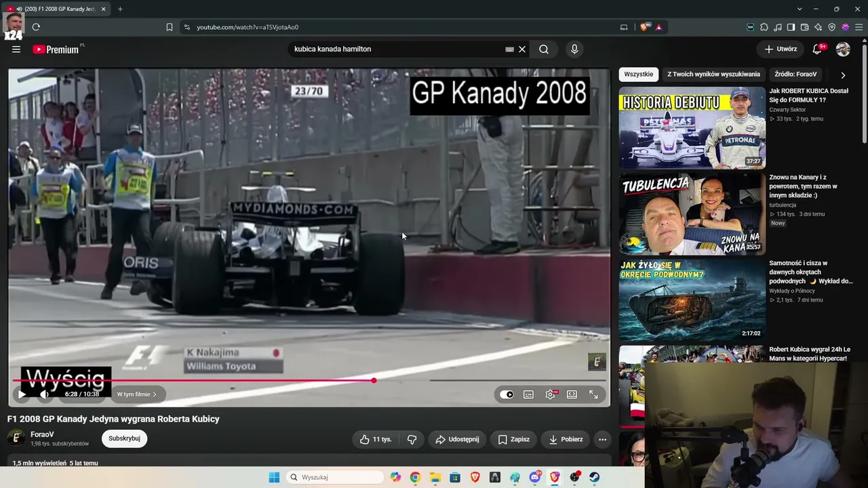Subscribe with the Subskrybuj button
The height and width of the screenshot is (488, 868).
tap(124, 439)
